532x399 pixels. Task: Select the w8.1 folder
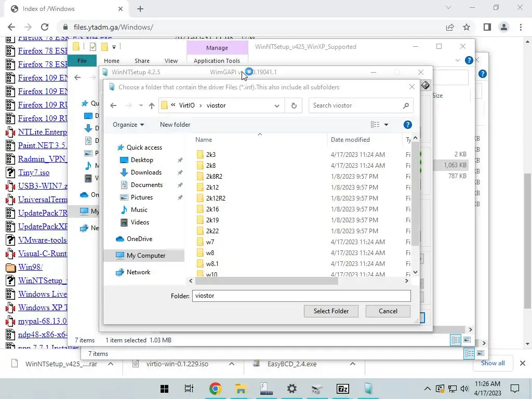(x=212, y=263)
